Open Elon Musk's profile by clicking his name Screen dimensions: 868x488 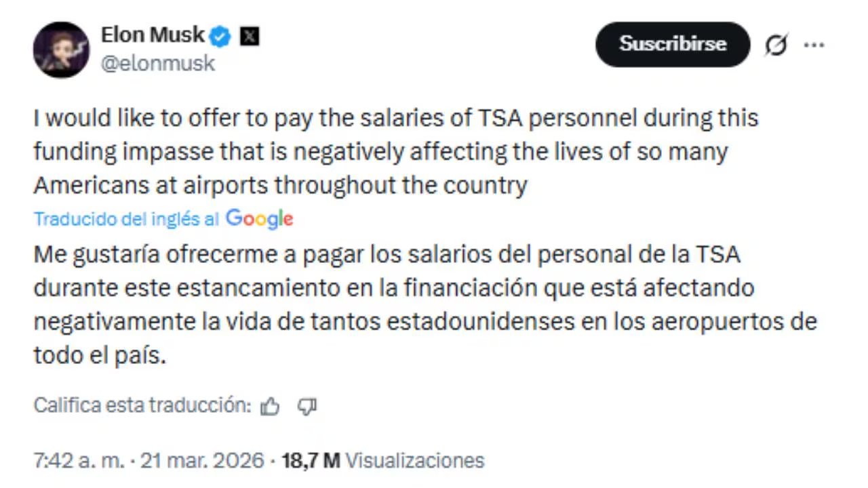(x=152, y=35)
